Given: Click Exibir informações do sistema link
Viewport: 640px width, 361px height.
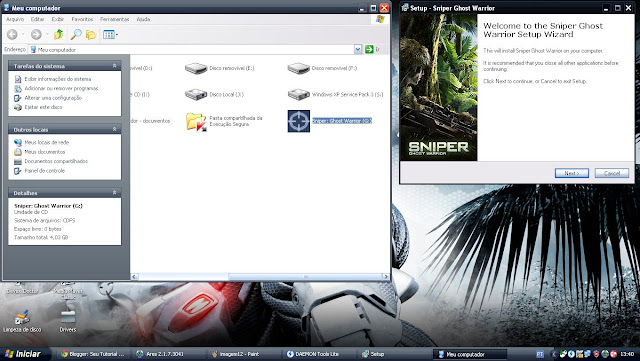Looking at the screenshot, I should [58, 79].
